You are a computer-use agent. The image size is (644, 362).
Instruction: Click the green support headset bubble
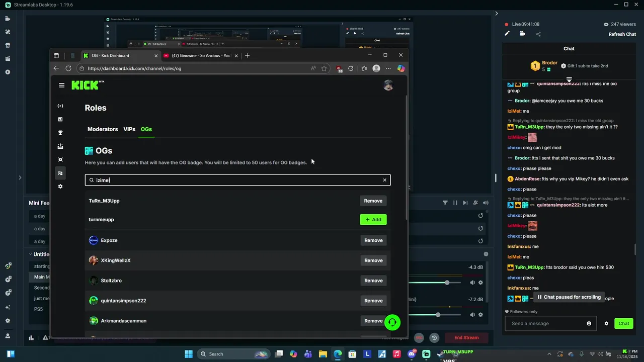[x=392, y=322]
